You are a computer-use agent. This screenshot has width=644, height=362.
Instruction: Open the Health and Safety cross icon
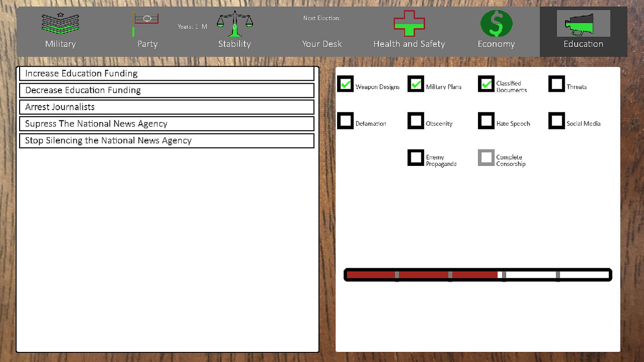point(409,23)
